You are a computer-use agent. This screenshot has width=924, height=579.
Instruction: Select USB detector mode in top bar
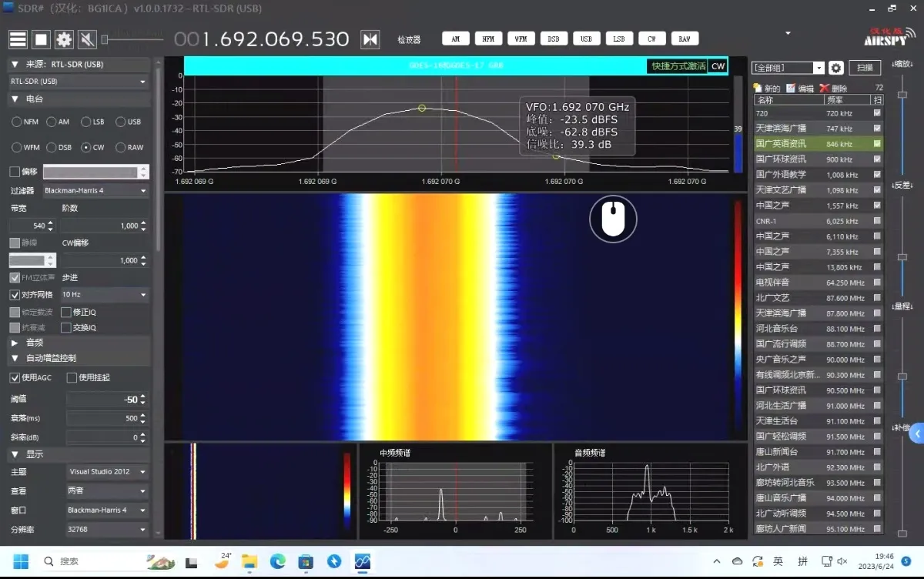click(587, 38)
